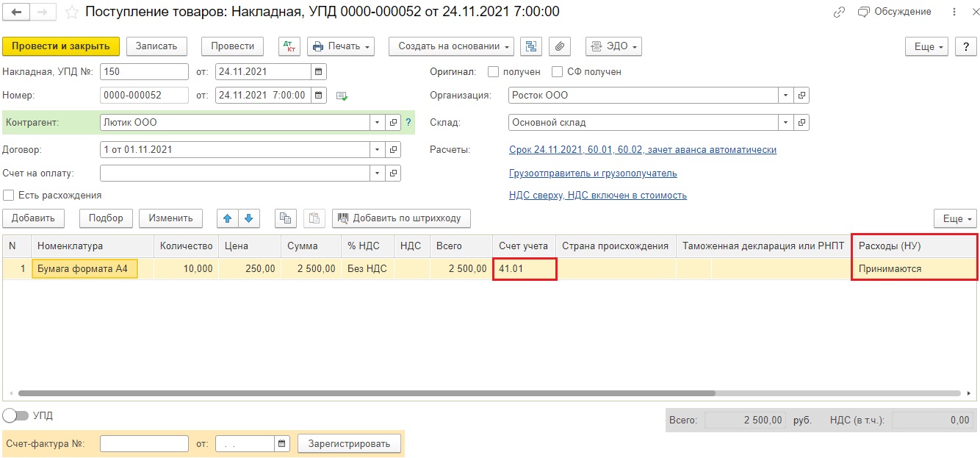Expand Организация dropdown arrow
Image resolution: width=980 pixels, height=458 pixels.
click(786, 96)
